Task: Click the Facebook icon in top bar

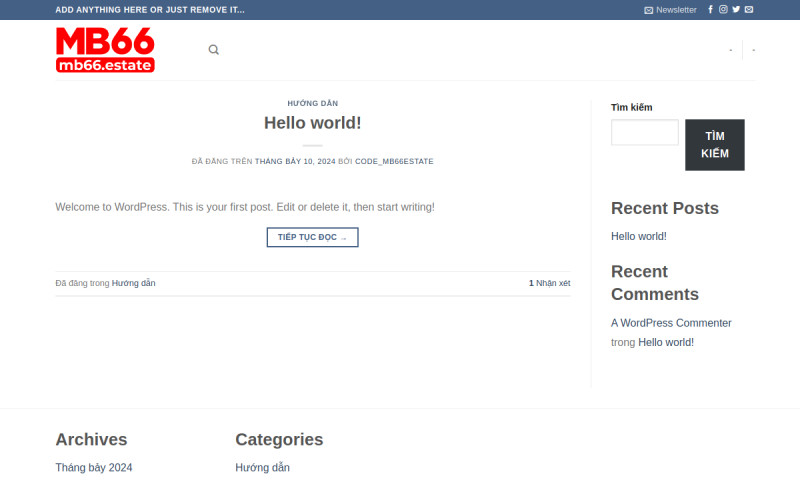Action: coord(711,10)
